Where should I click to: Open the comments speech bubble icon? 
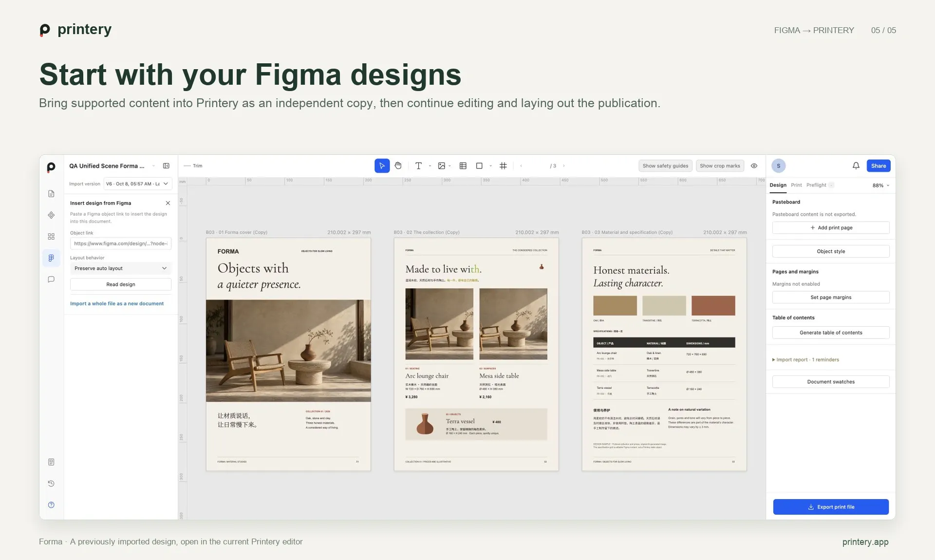pyautogui.click(x=51, y=280)
